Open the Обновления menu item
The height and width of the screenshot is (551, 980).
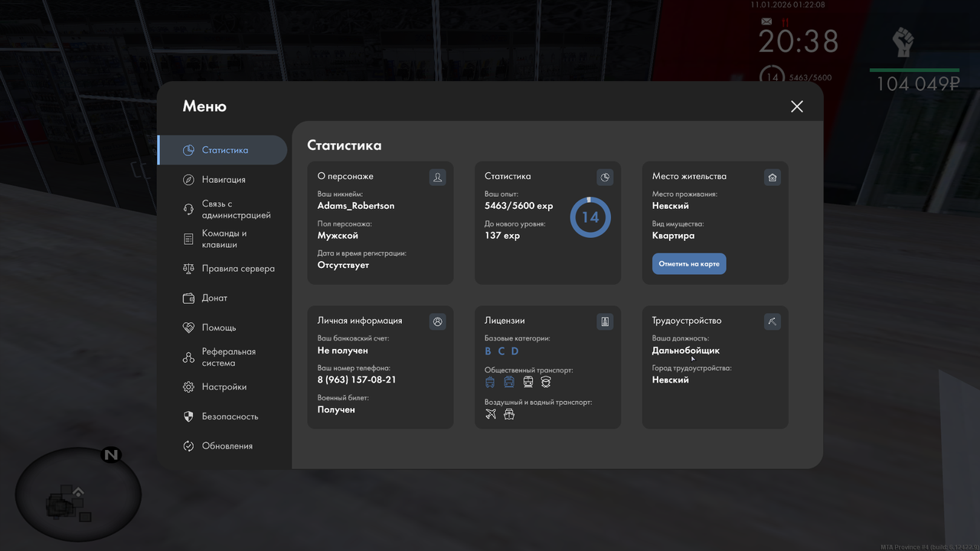pos(223,446)
